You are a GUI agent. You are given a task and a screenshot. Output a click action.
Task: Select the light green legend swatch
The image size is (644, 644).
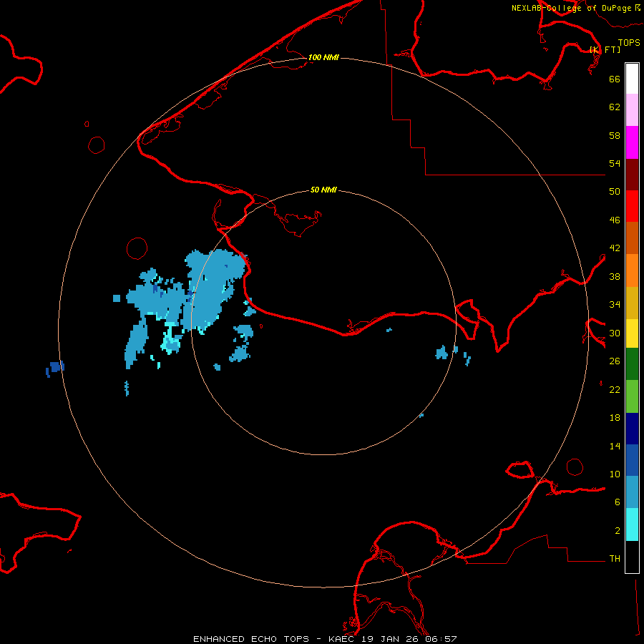632,396
